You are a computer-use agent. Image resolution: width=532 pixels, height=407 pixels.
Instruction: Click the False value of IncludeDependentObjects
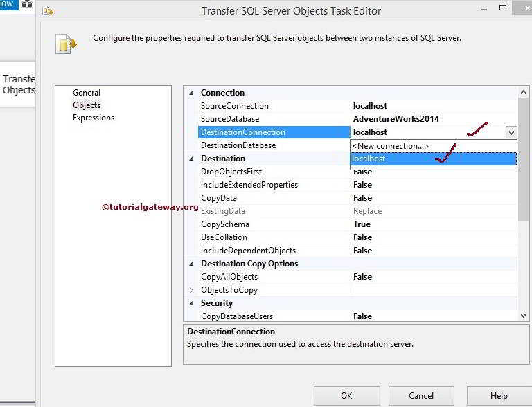pos(363,251)
